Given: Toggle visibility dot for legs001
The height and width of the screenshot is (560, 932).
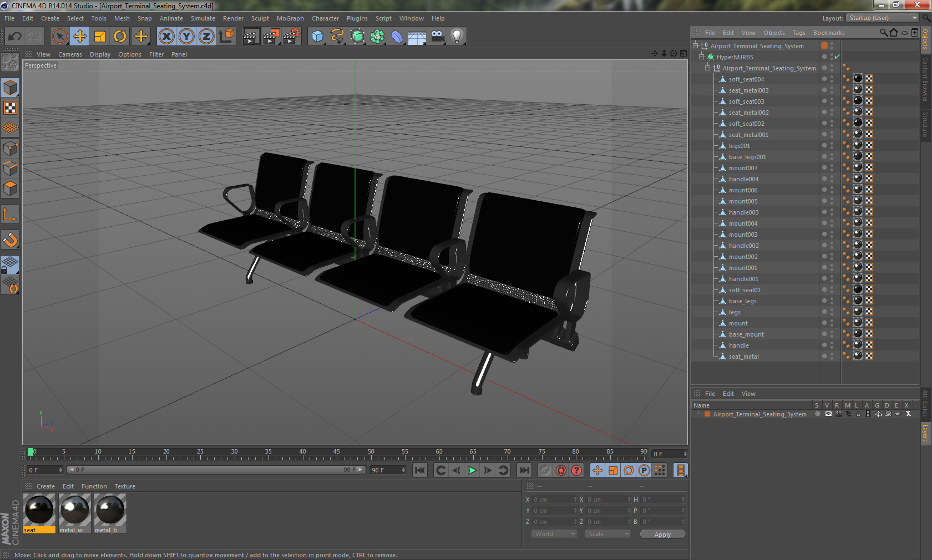Looking at the screenshot, I should click(824, 145).
